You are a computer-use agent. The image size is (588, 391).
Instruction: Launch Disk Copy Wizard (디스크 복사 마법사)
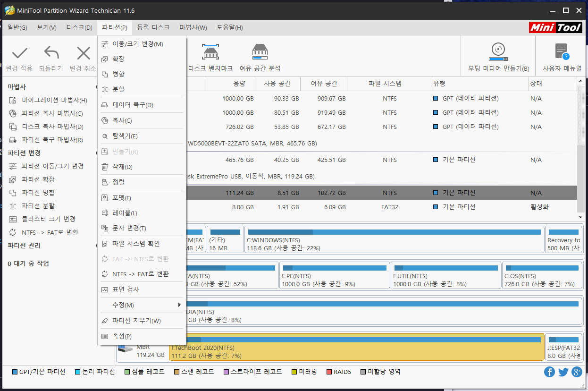(46, 127)
